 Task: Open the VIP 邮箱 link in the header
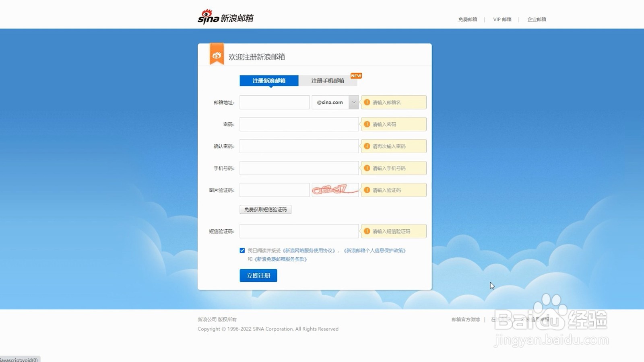tap(502, 19)
